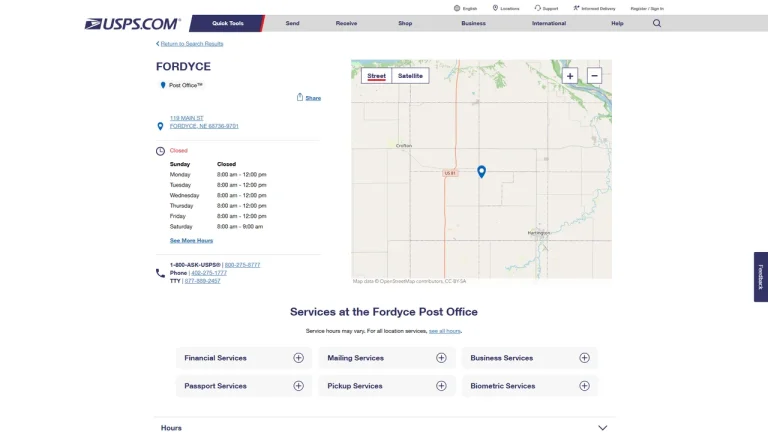Viewport: 768px width, 432px height.
Task: Open the Quick Tools menu
Action: pyautogui.click(x=228, y=23)
